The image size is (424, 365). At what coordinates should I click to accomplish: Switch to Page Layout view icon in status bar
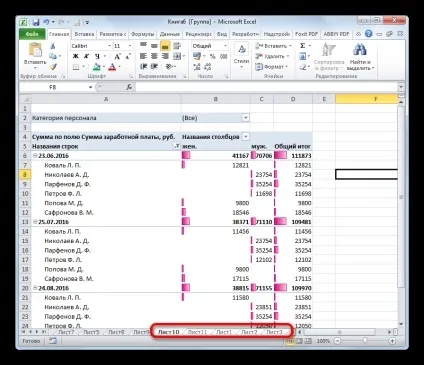pos(300,341)
